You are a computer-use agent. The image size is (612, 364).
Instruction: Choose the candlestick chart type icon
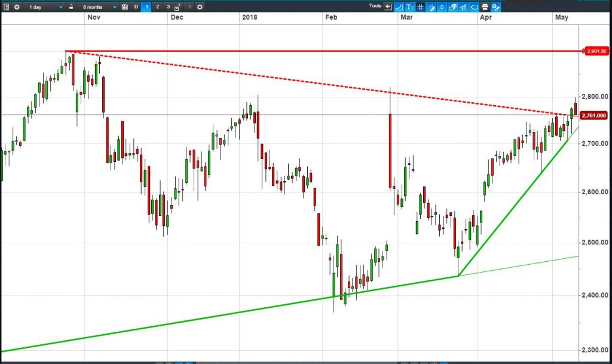[442, 7]
